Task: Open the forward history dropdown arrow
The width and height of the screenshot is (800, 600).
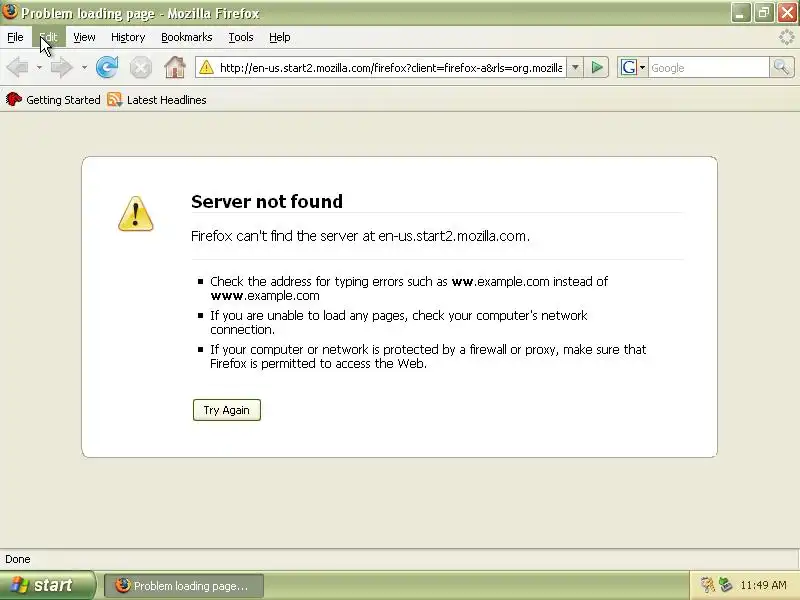Action: 84,67
